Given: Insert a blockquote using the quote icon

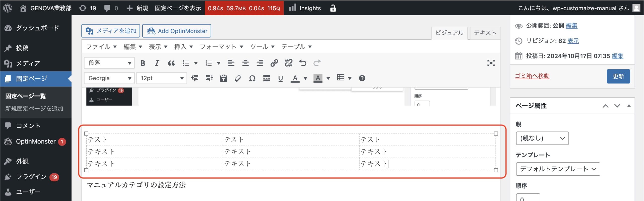Looking at the screenshot, I should [x=171, y=63].
